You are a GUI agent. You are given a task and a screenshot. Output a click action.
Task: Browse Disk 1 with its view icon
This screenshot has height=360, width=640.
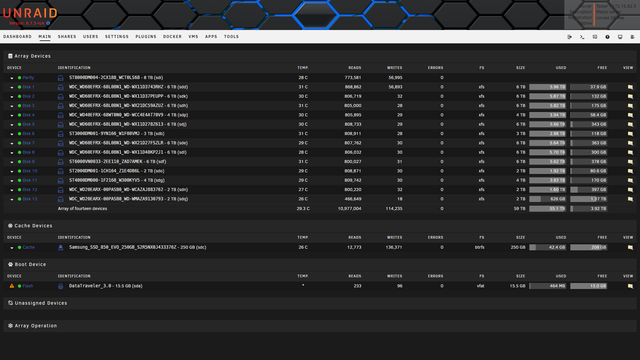[x=630, y=87]
